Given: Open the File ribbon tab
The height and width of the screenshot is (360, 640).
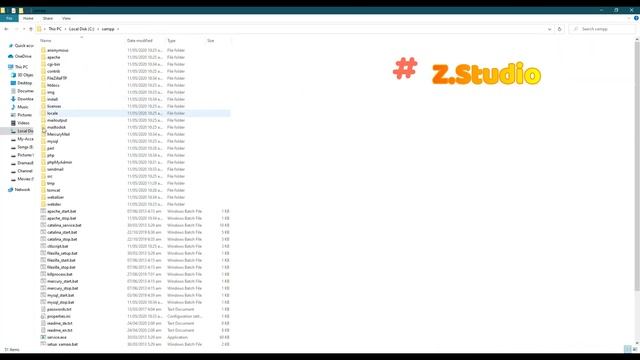Looking at the screenshot, I should [9, 18].
